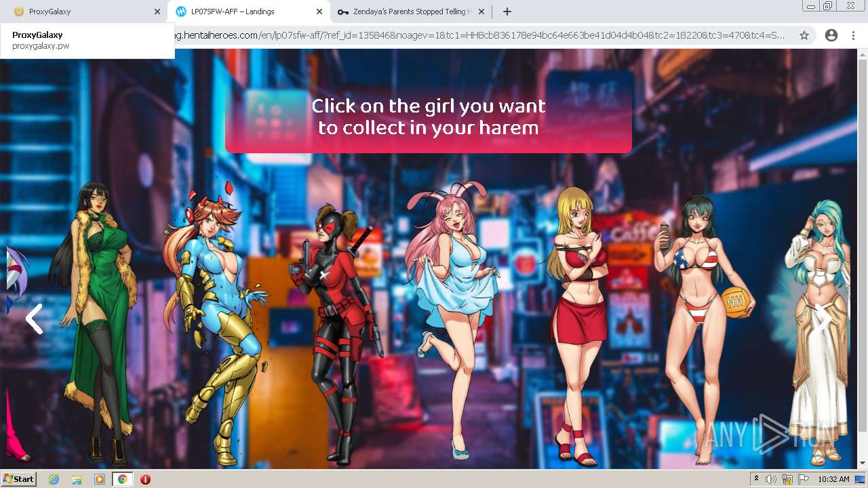Viewport: 868px width, 488px height.
Task: Click the show desktop button
Action: pos(861,479)
